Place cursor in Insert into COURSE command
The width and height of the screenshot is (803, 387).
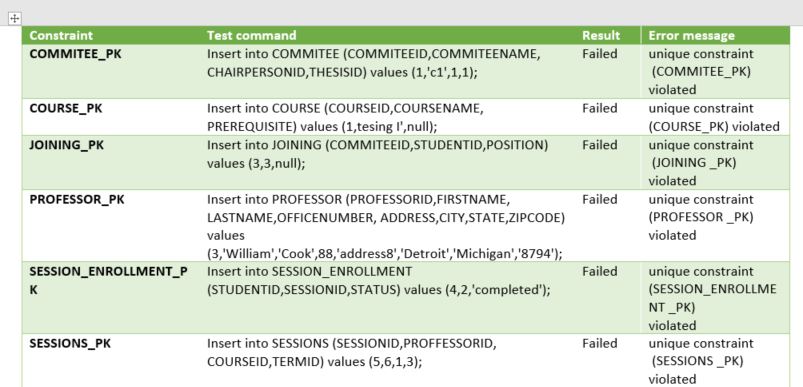(345, 117)
